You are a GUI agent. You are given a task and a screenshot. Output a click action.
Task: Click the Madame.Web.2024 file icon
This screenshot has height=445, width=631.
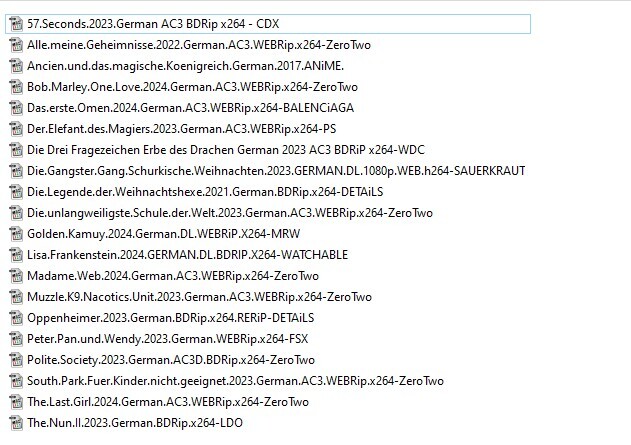(16, 276)
